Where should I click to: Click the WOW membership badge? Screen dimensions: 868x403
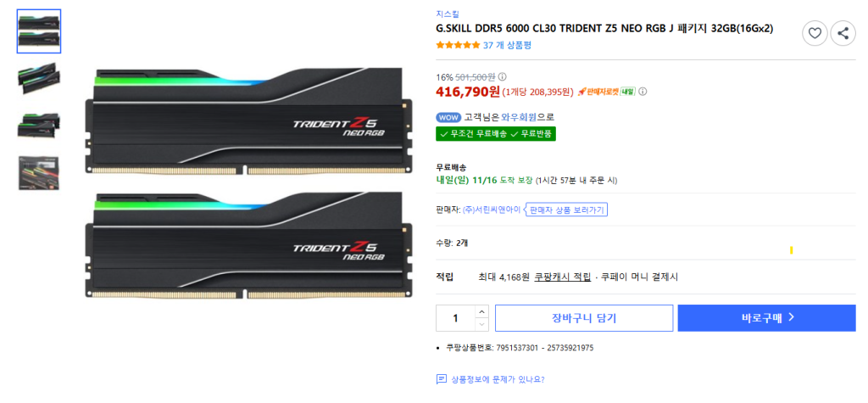pyautogui.click(x=449, y=118)
